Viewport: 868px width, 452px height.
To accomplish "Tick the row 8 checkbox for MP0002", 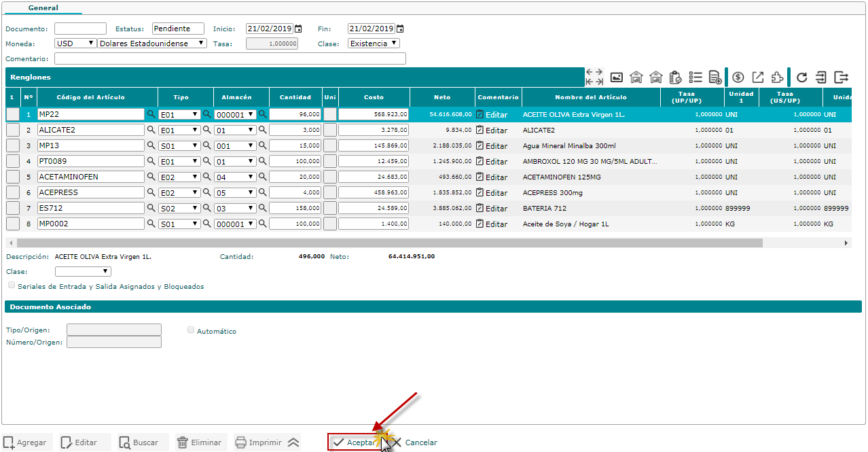I will (13, 224).
